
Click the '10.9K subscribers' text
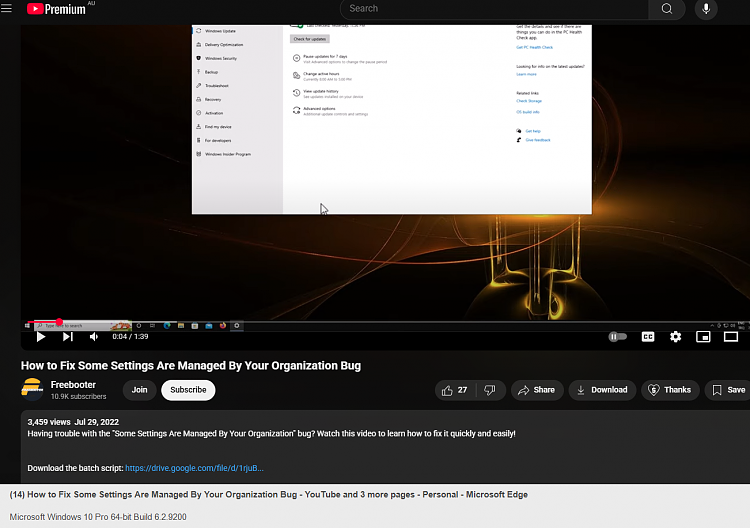78,396
